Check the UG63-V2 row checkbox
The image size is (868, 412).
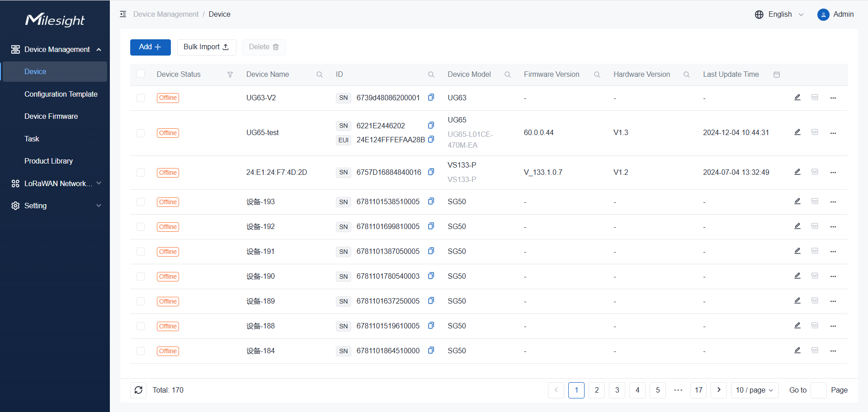pos(141,98)
